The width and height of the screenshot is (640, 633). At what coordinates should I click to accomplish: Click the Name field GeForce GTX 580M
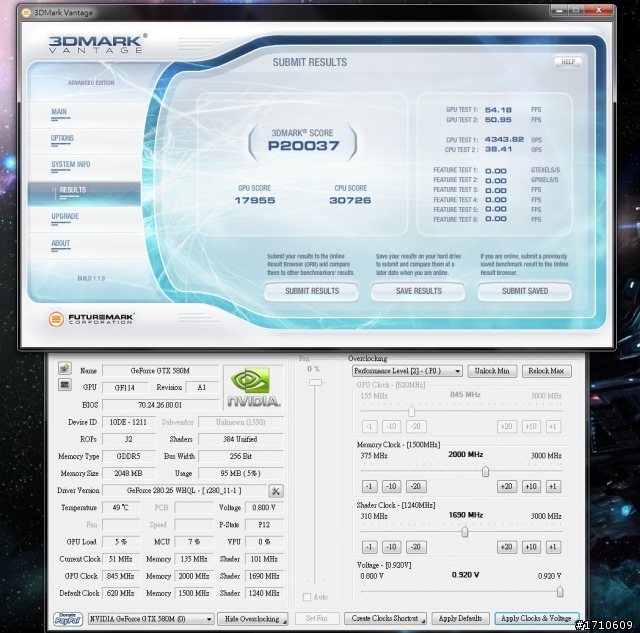click(160, 371)
